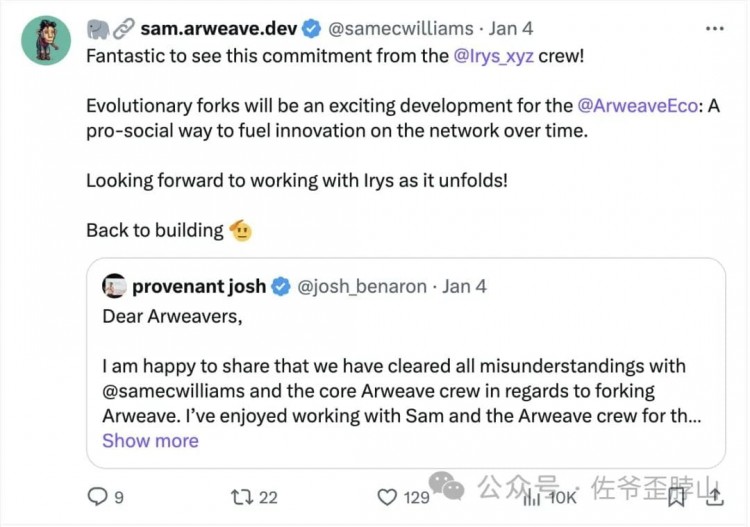Open the @josh_benaron handle
This screenshot has height=527, width=750.
tap(362, 286)
